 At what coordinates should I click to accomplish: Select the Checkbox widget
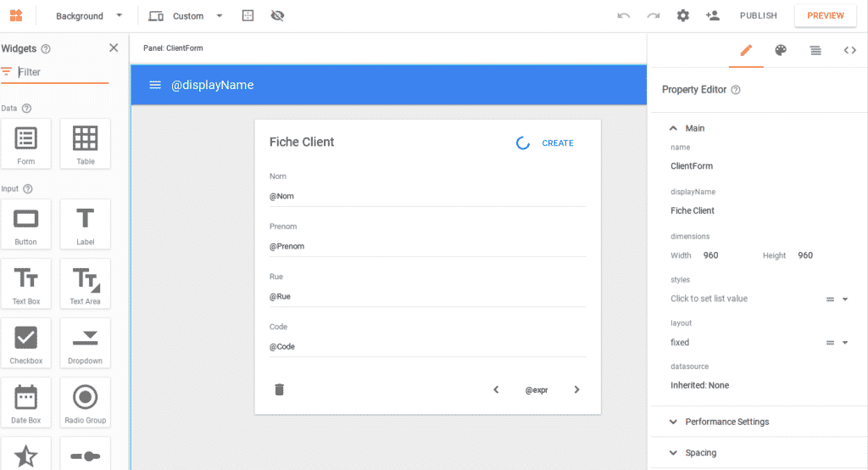coord(26,343)
